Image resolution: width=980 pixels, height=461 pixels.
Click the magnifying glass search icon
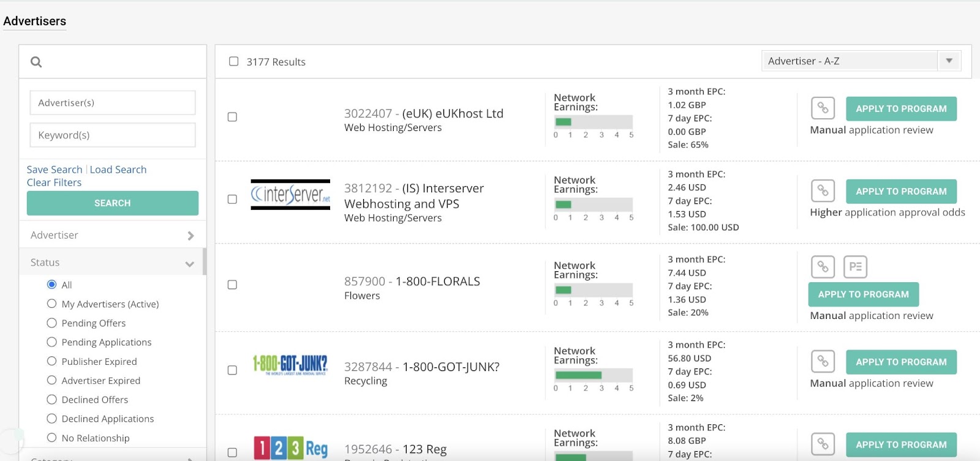coord(36,62)
